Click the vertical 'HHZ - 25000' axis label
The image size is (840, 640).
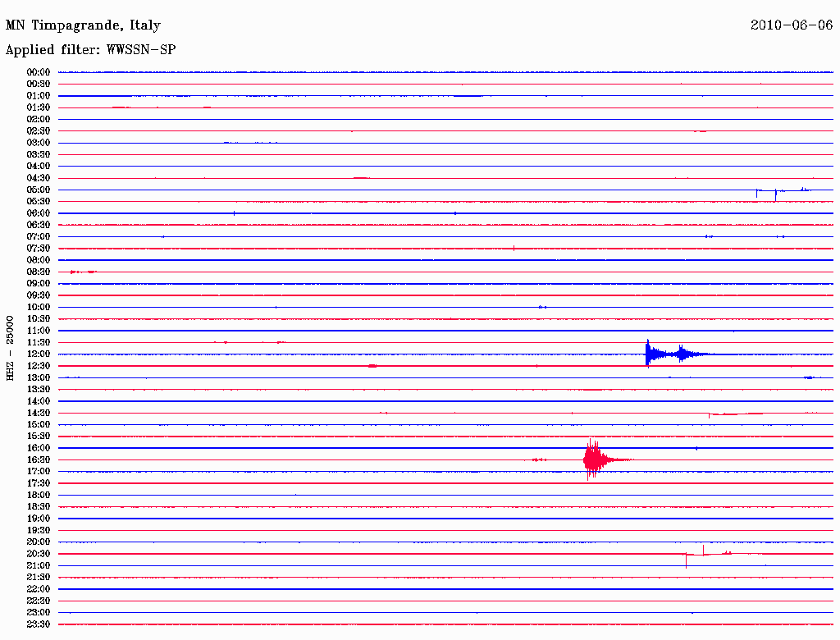click(10, 348)
